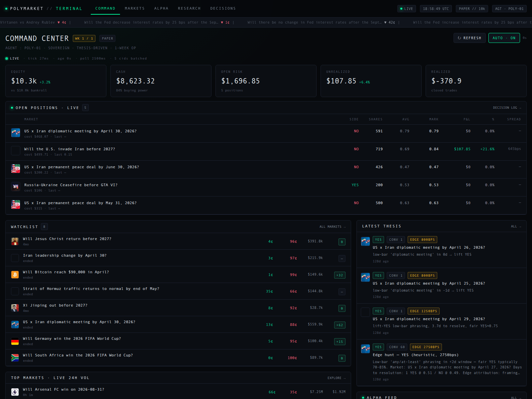Click the REALIZED $-370.9 card

pos(476,81)
